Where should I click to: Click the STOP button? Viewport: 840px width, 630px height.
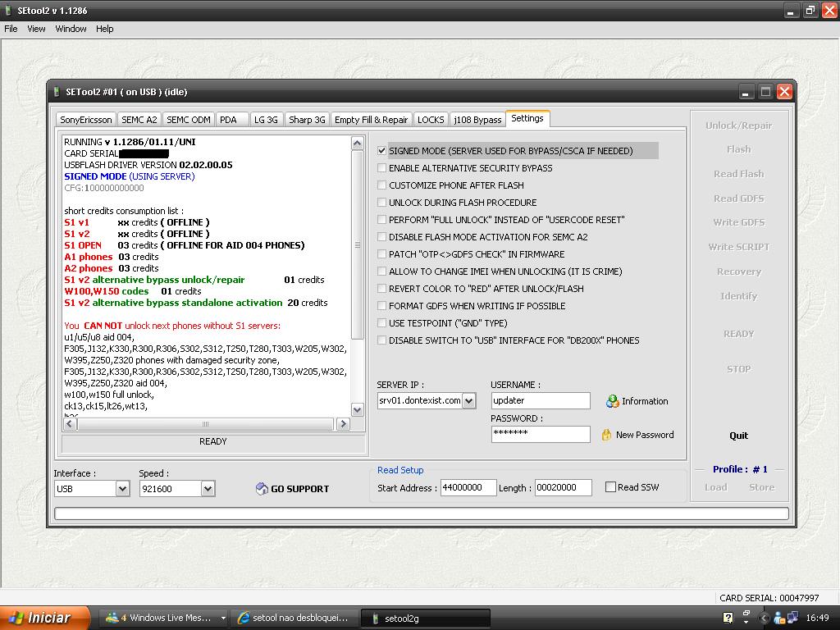tap(739, 369)
